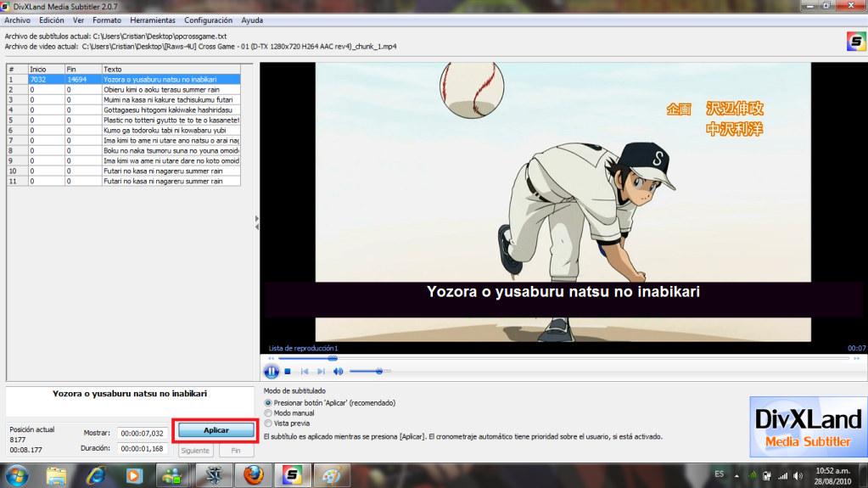Select row 11 'Futari no kasa ni nagareru summer rain'
Image resolution: width=868 pixels, height=488 pixels.
click(123, 181)
